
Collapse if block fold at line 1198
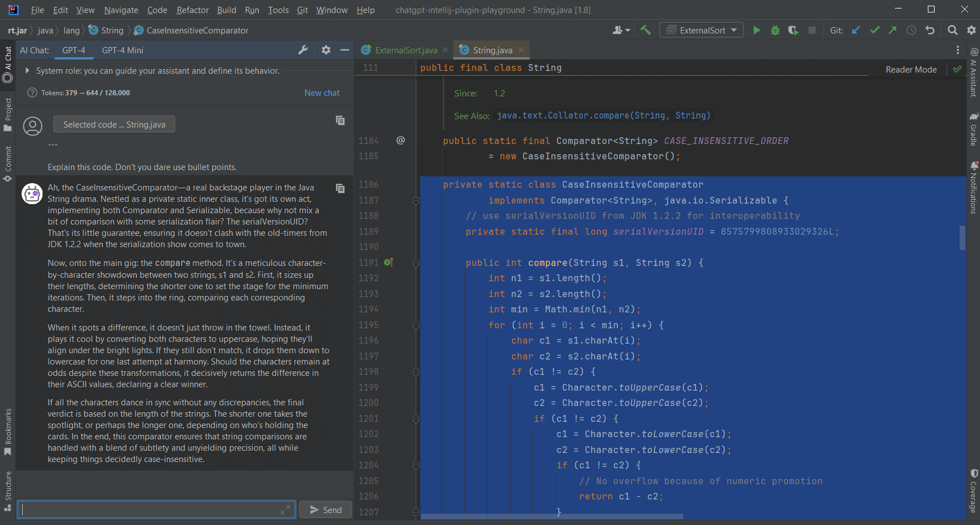(x=416, y=372)
